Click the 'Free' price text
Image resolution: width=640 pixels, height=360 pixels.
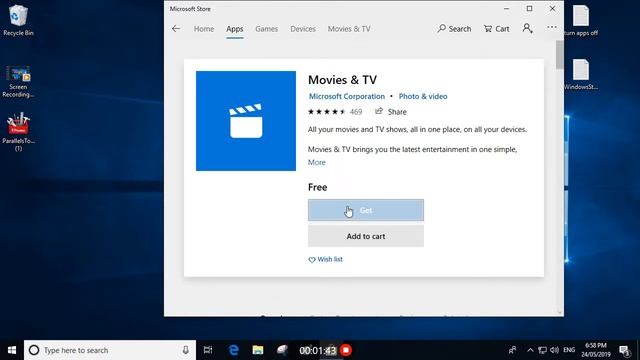pos(318,187)
